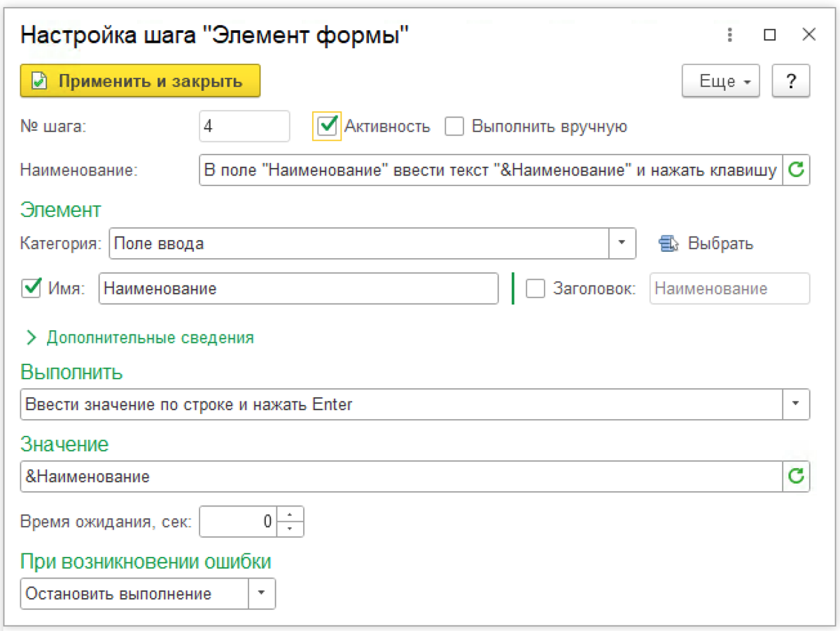This screenshot has width=840, height=631.
Task: Uncheck the Имя checkbox
Action: tap(31, 288)
